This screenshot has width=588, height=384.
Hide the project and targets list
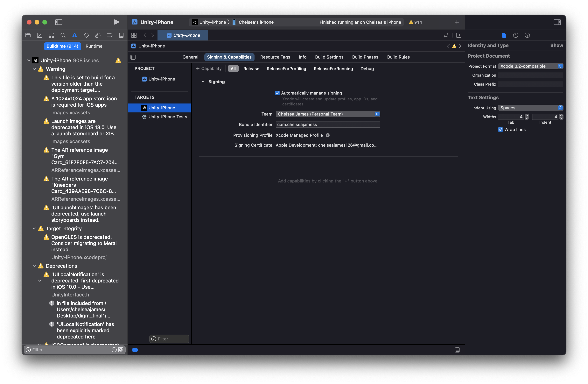pos(133,57)
